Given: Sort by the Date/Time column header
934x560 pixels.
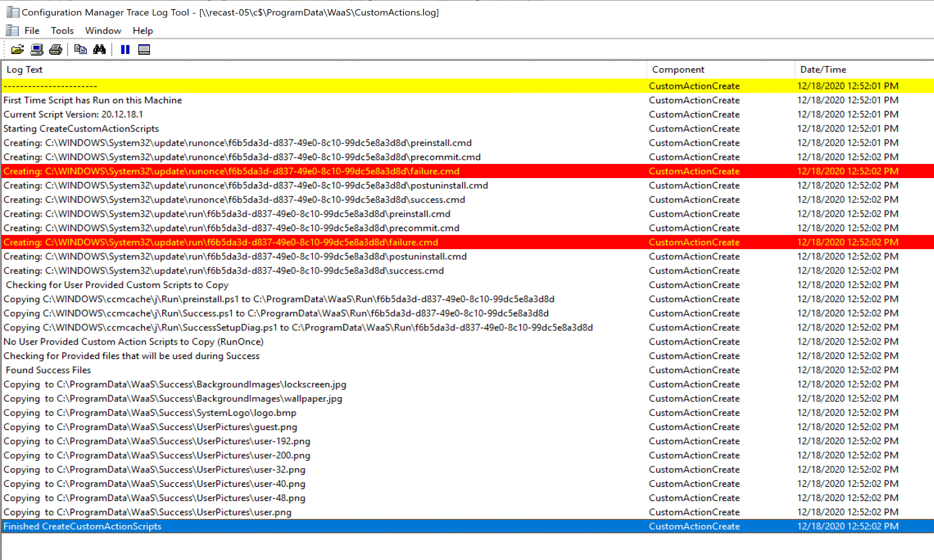Looking at the screenshot, I should click(x=823, y=69).
